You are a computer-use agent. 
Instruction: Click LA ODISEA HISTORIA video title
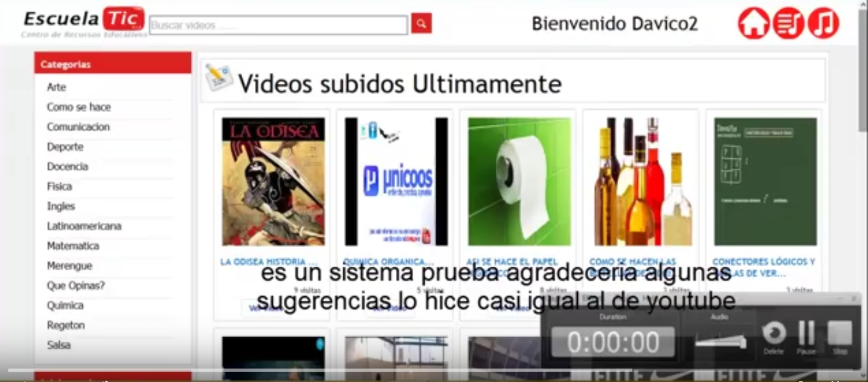(x=269, y=262)
